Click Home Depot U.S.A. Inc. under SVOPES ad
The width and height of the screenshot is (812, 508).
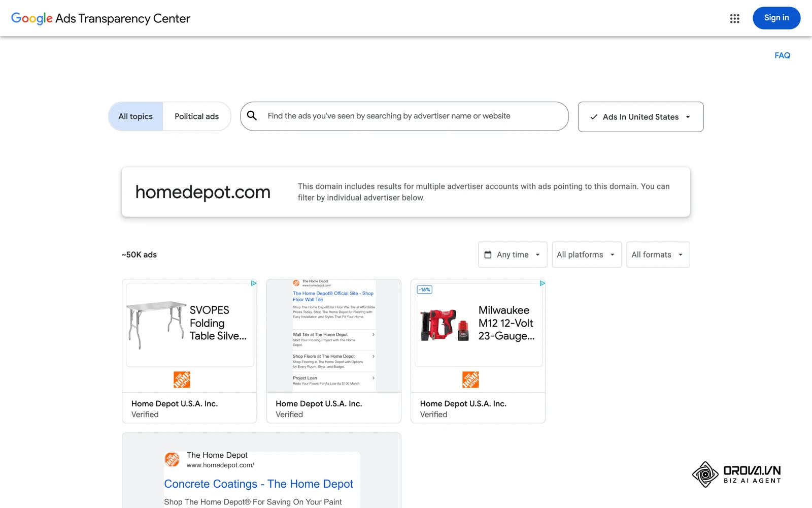(x=175, y=404)
